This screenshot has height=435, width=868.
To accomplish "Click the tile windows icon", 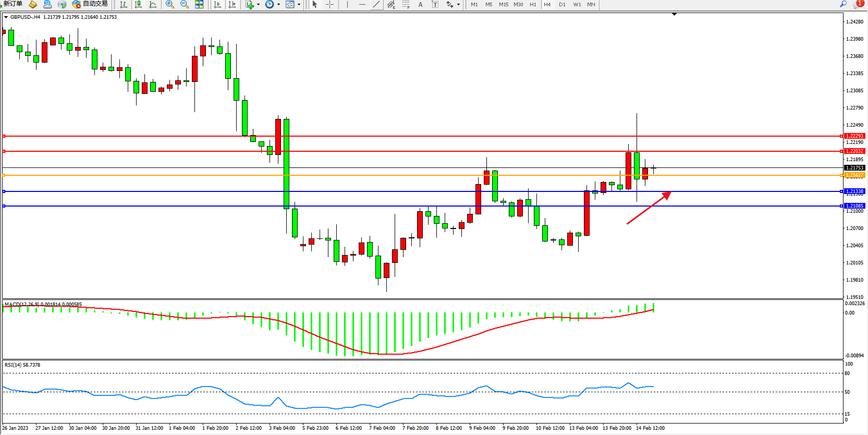I will [199, 4].
